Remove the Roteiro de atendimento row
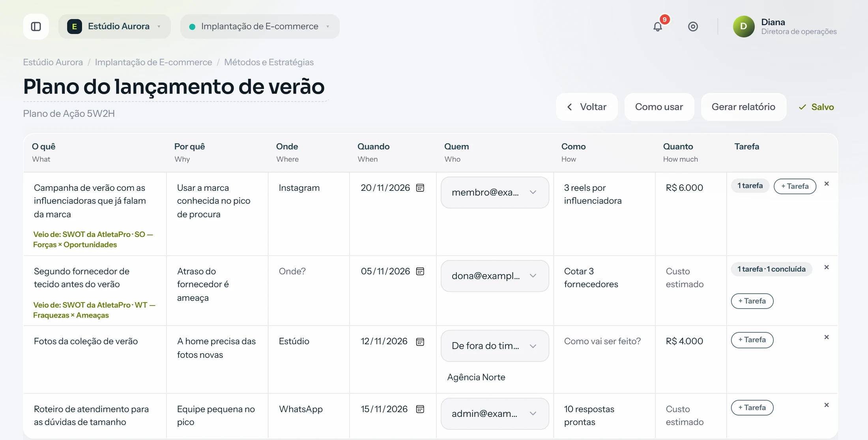Screen dimensions: 868x440 827,405
